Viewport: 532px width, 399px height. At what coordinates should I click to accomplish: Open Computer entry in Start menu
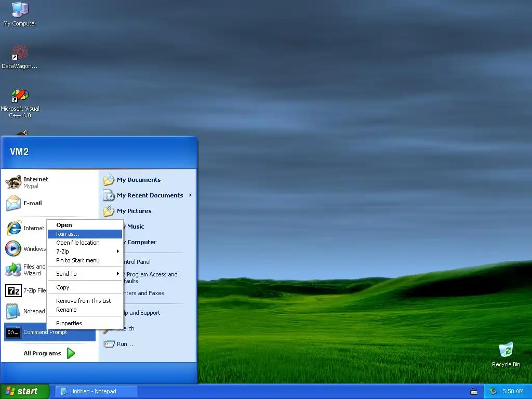[x=140, y=242]
